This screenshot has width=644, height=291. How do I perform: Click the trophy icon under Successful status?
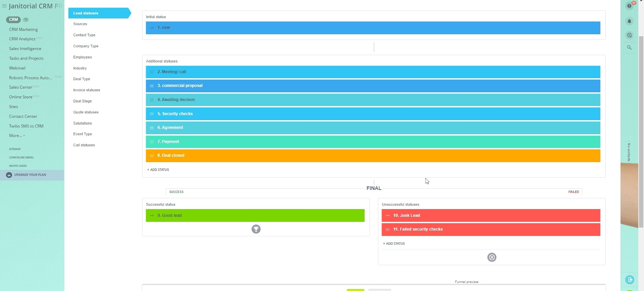[x=256, y=229]
